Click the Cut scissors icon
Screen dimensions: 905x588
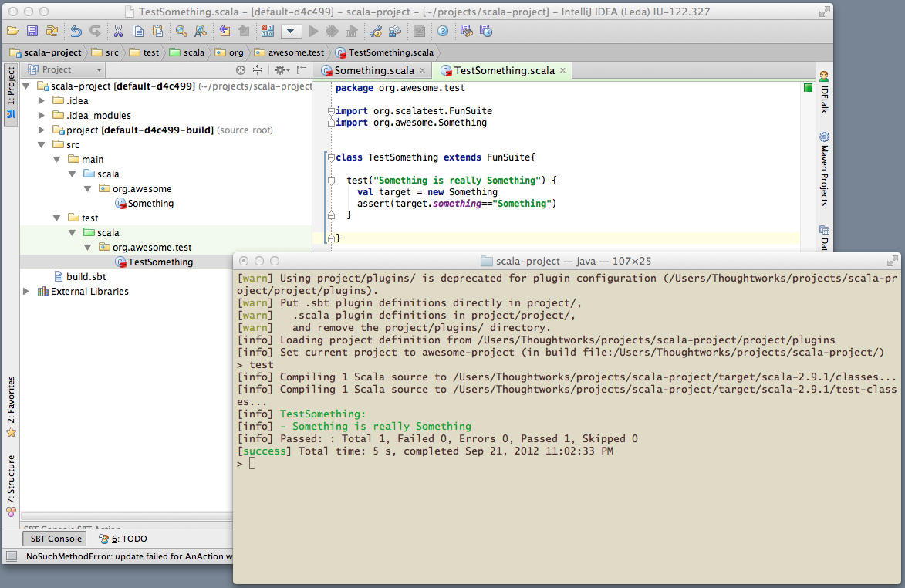[118, 31]
